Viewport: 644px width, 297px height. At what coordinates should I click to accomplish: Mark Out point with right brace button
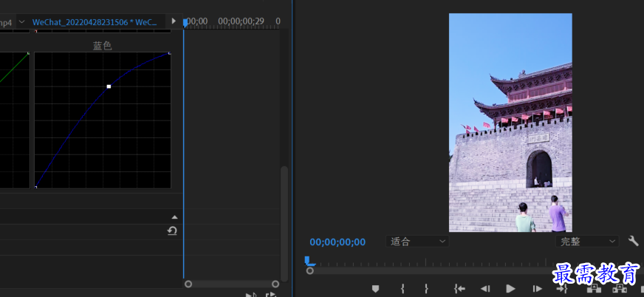tap(426, 289)
